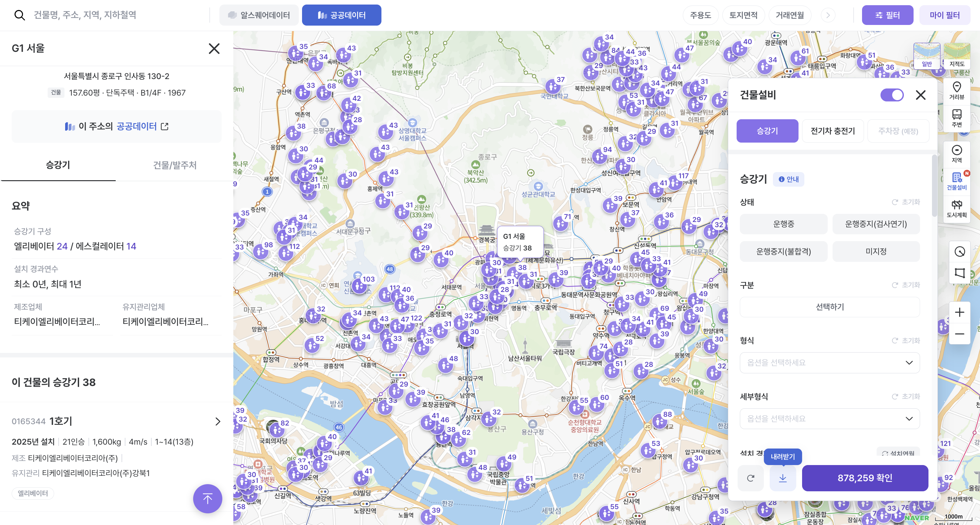Viewport: 980px width, 525px height.
Task: Switch to the 전기차 충전기 tab
Action: tap(833, 131)
